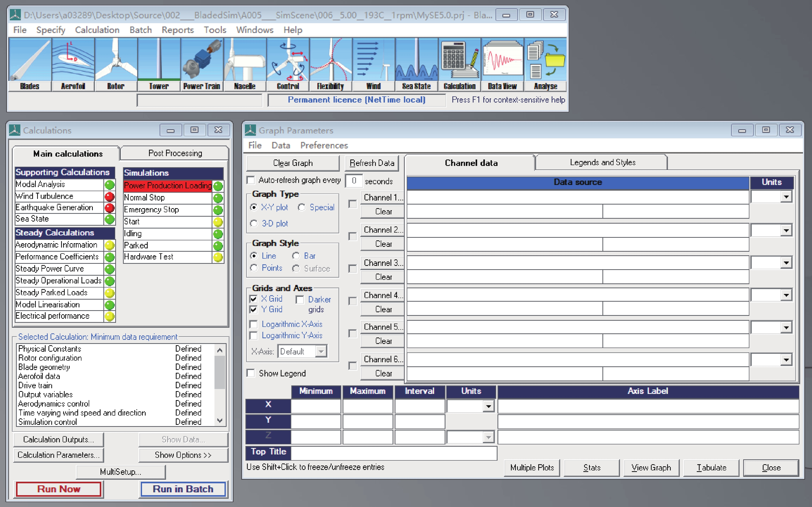Screen dimensions: 812x507
Task: Open the Sea State toolbar icon
Action: click(x=416, y=64)
